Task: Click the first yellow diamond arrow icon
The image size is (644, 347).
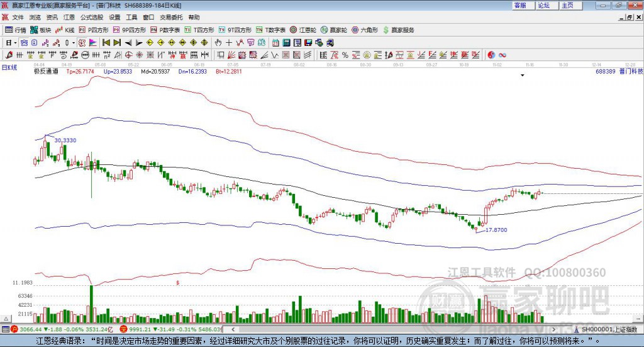Action: (150, 43)
